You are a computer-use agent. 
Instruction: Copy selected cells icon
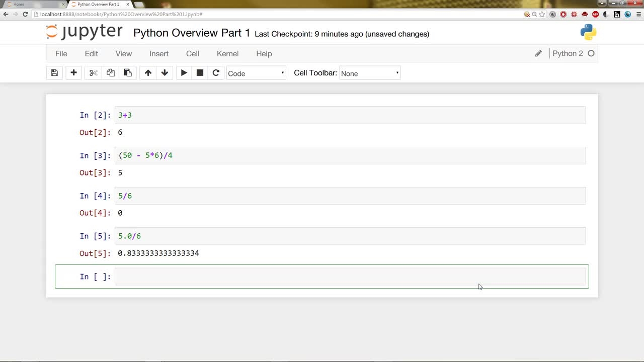(111, 73)
